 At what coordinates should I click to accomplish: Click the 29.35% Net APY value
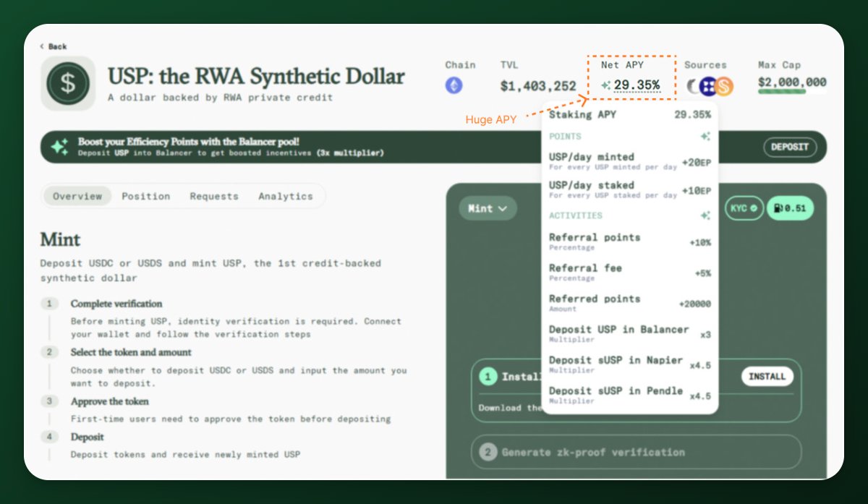pyautogui.click(x=637, y=85)
